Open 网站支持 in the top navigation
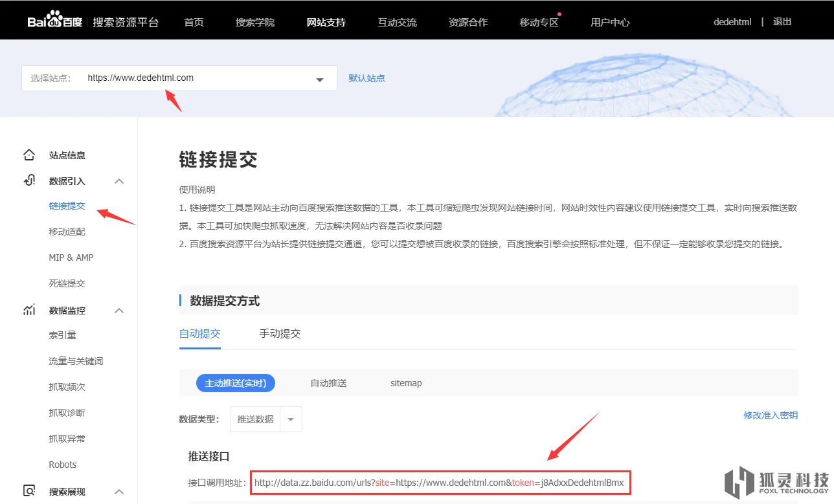The image size is (834, 504). tap(326, 22)
